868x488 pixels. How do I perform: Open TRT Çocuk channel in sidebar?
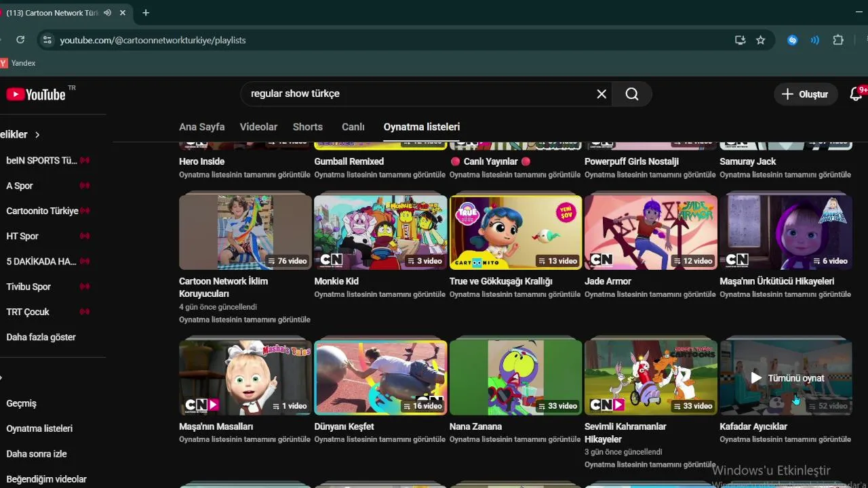28,312
